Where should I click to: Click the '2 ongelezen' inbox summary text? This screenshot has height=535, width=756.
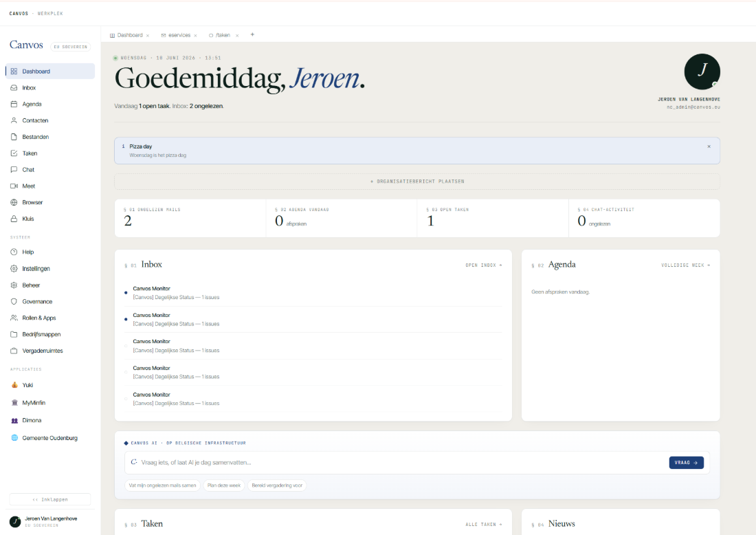206,106
